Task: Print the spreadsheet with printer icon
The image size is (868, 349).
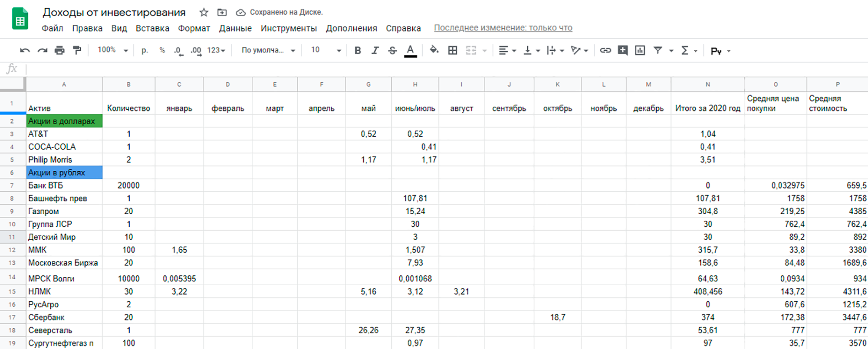Action: (x=59, y=50)
